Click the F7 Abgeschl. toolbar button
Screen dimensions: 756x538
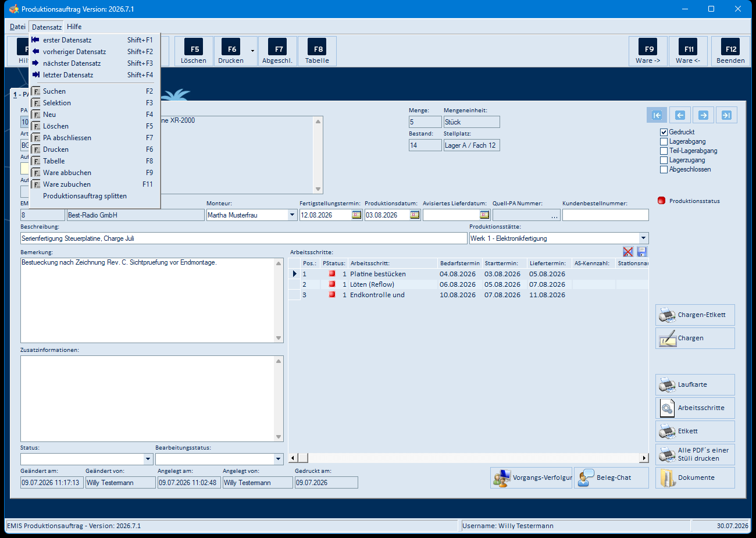point(277,51)
